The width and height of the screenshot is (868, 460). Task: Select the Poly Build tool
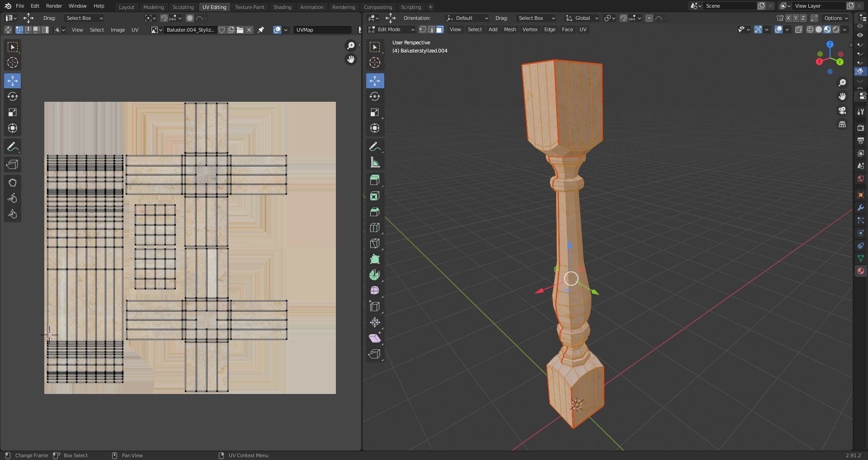click(375, 259)
